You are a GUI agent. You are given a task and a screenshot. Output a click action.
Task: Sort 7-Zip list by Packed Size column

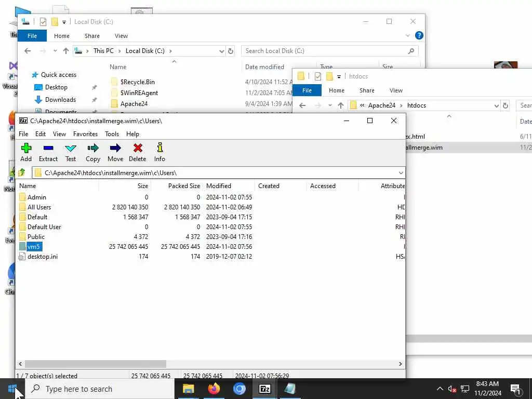pyautogui.click(x=177, y=186)
